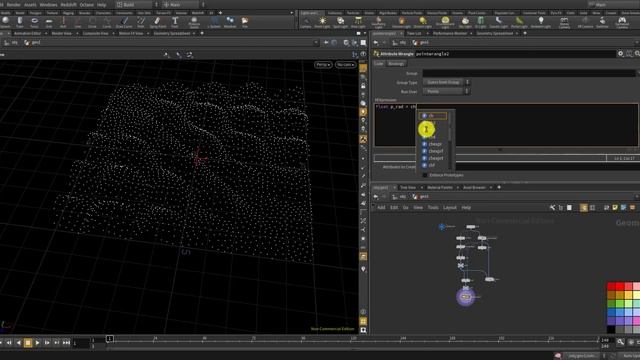Open the Windows menu
The image size is (640, 360).
tap(48, 4)
